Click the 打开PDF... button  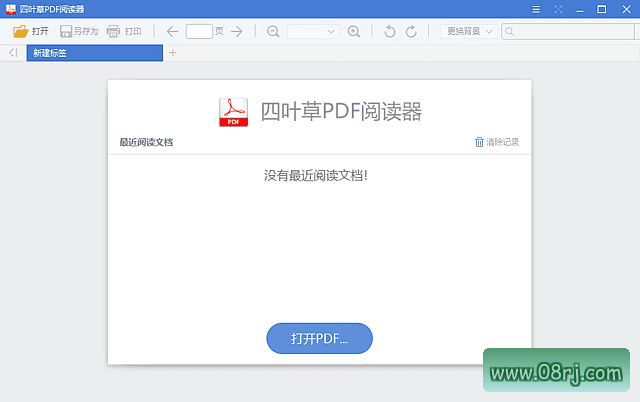pyautogui.click(x=319, y=338)
